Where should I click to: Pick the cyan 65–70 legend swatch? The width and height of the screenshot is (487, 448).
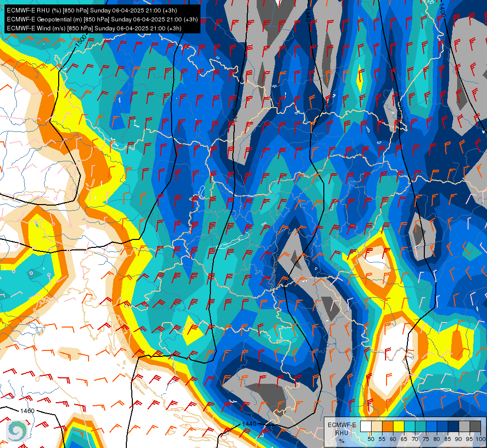click(409, 426)
